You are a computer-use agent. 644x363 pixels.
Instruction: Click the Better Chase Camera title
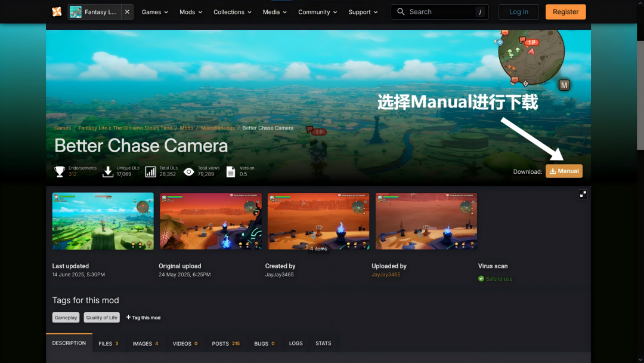tap(141, 146)
